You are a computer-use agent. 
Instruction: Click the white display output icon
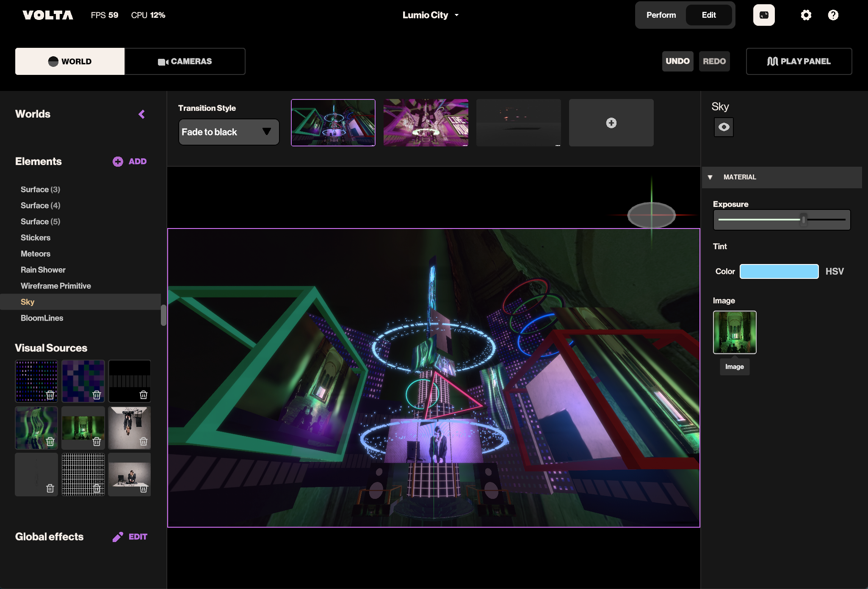763,15
